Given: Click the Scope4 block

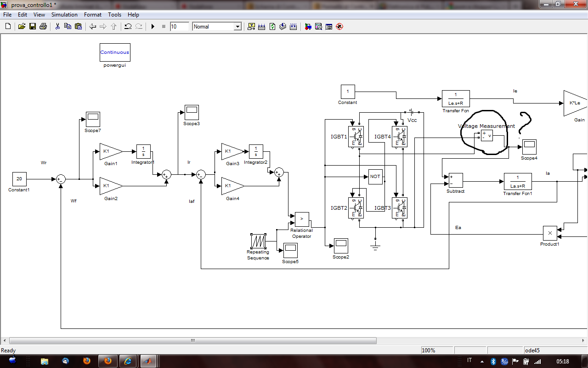Looking at the screenshot, I should (x=529, y=147).
